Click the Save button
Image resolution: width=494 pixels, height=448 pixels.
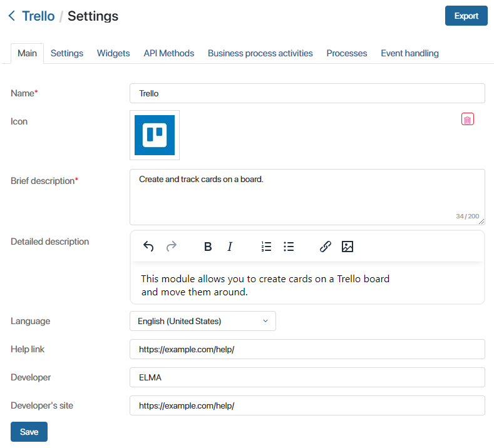[29, 432]
